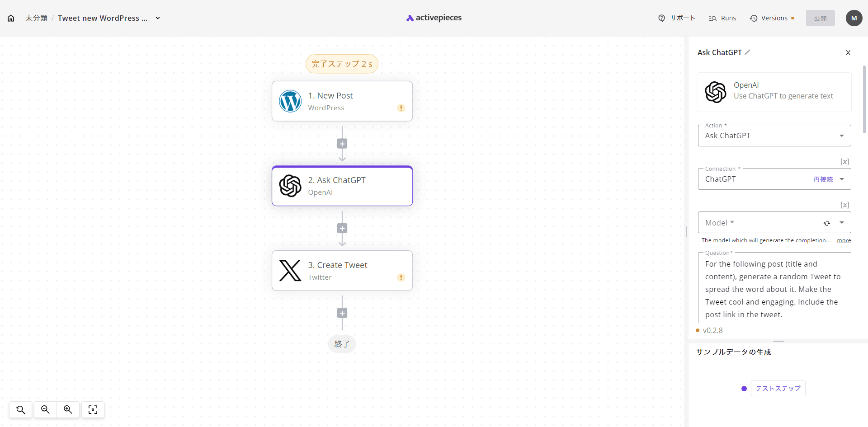This screenshot has height=427, width=868.
Task: Expand the Model dropdown
Action: [x=842, y=223]
